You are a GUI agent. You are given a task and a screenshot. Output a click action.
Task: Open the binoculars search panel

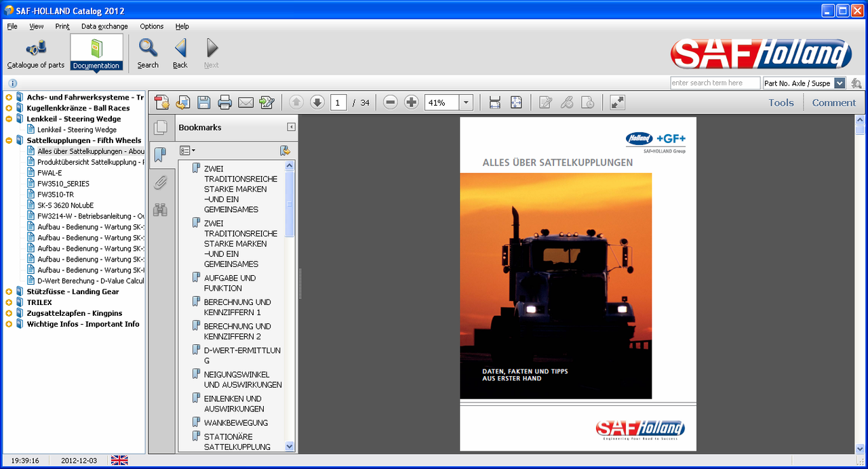click(x=160, y=209)
